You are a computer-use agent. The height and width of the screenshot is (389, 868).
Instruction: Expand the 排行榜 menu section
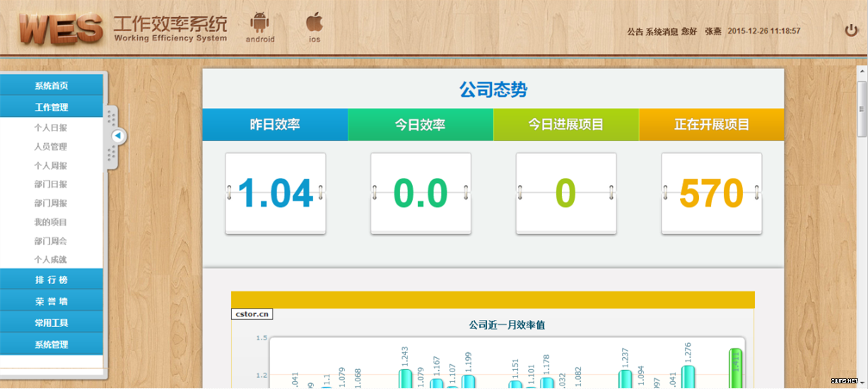[52, 280]
